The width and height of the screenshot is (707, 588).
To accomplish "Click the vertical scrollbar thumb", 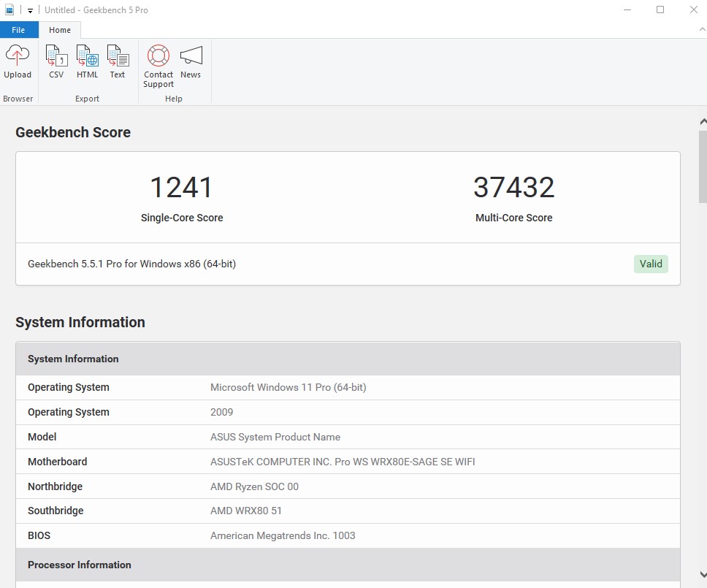I will click(703, 167).
